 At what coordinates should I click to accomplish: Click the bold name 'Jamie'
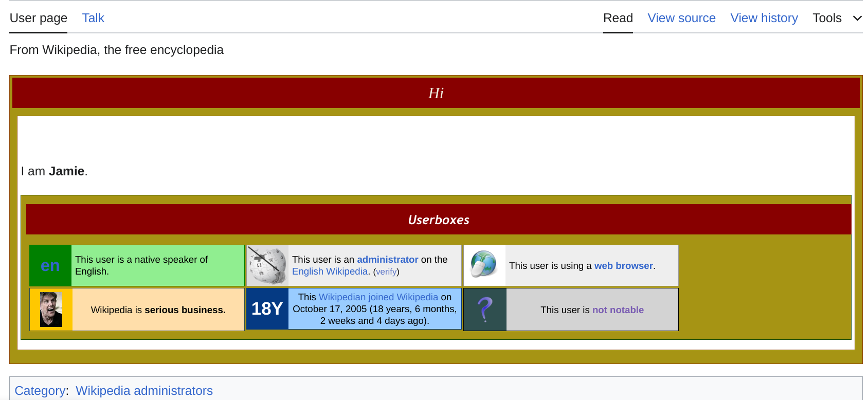click(67, 171)
